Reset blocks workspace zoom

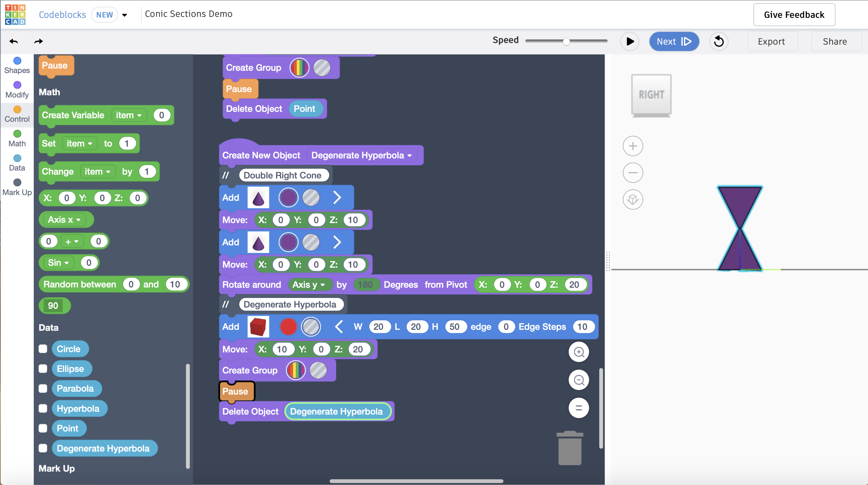point(579,408)
